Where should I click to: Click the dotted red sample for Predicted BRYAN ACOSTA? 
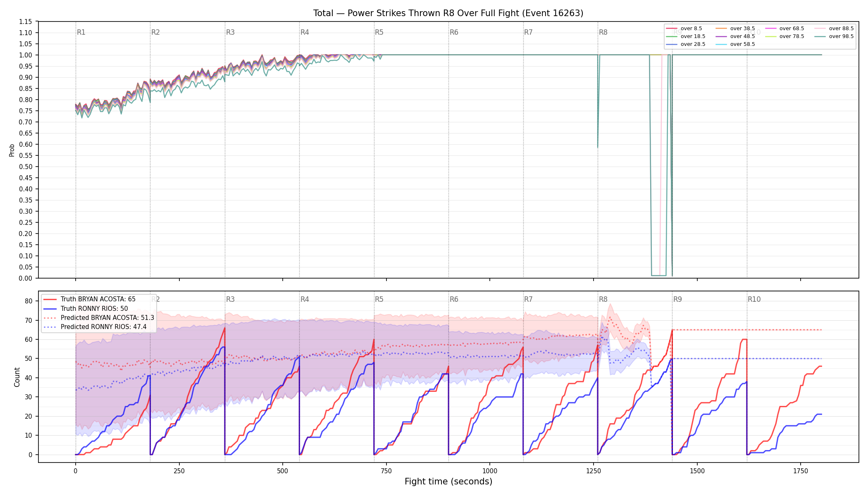tap(50, 317)
